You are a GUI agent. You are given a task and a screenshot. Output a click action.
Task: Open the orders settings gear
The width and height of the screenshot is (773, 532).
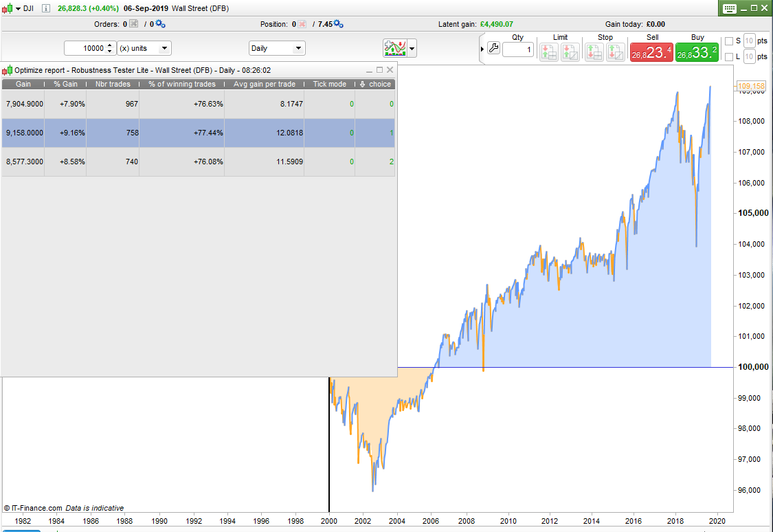coord(160,24)
